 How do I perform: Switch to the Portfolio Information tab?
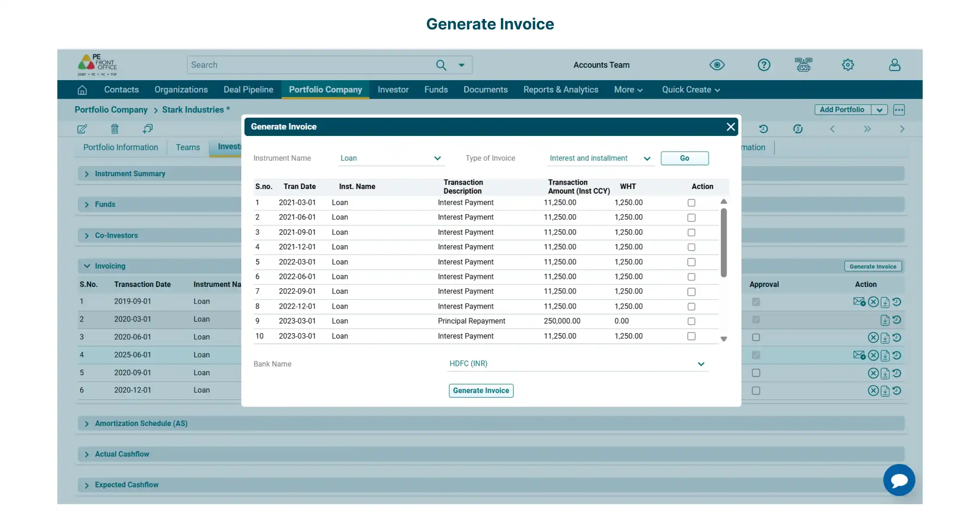tap(120, 148)
